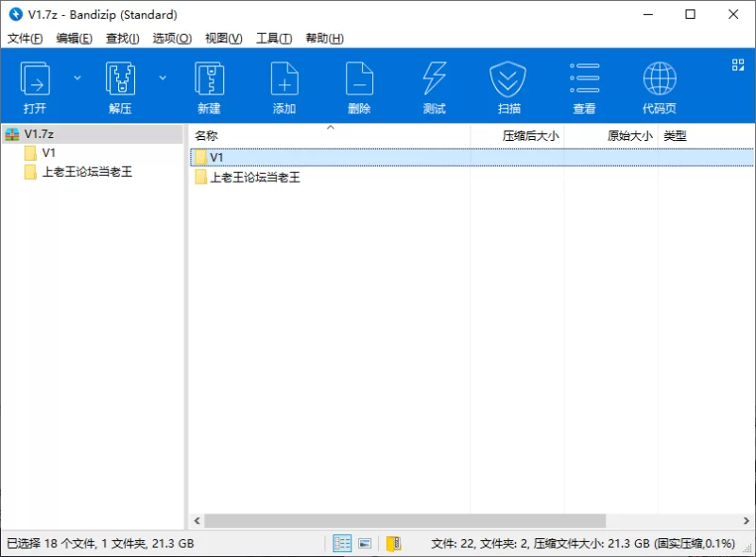Open the 帮助(H) menu
756x557 pixels.
[324, 38]
